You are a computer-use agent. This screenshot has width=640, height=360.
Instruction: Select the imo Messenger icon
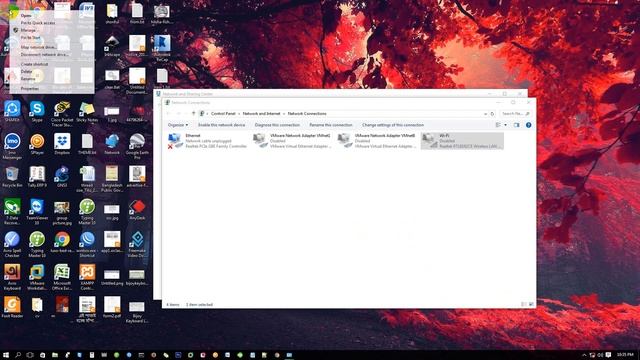(x=12, y=147)
